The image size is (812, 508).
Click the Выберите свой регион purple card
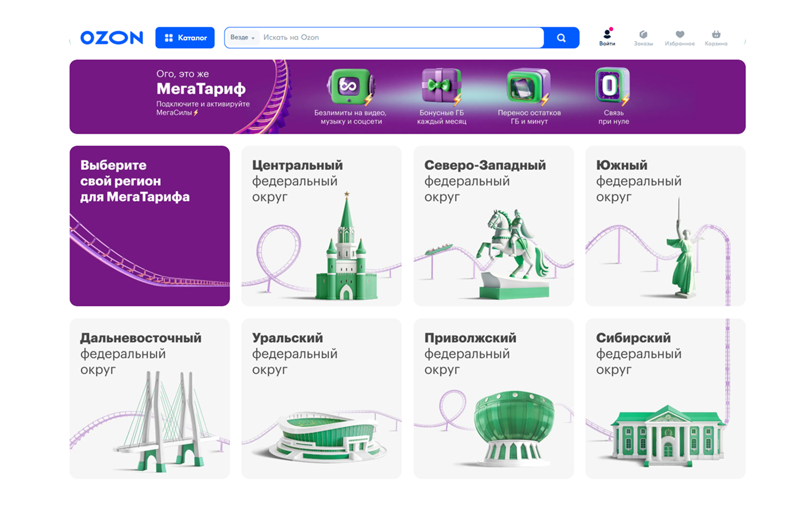150,226
